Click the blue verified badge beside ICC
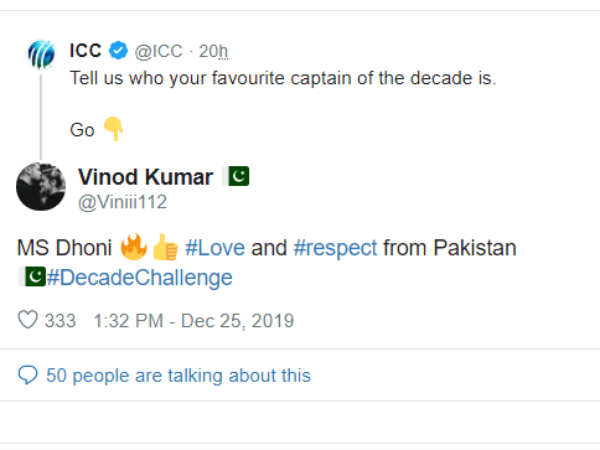This screenshot has height=450, width=600. tap(119, 50)
